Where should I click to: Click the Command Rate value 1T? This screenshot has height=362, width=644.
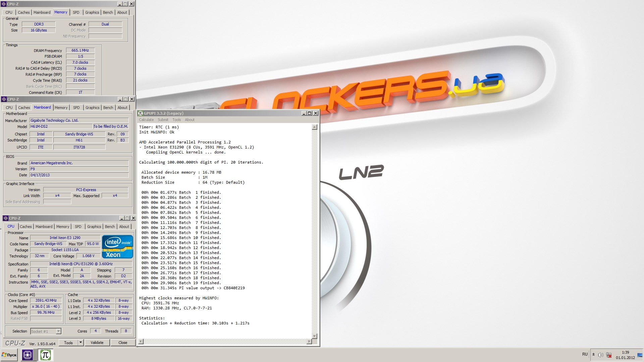click(x=80, y=92)
